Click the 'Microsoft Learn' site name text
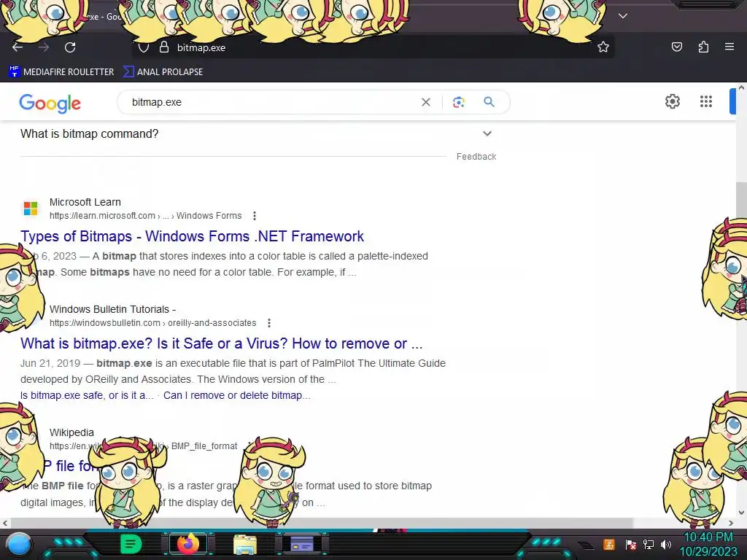The width and height of the screenshot is (747, 560). (x=85, y=203)
